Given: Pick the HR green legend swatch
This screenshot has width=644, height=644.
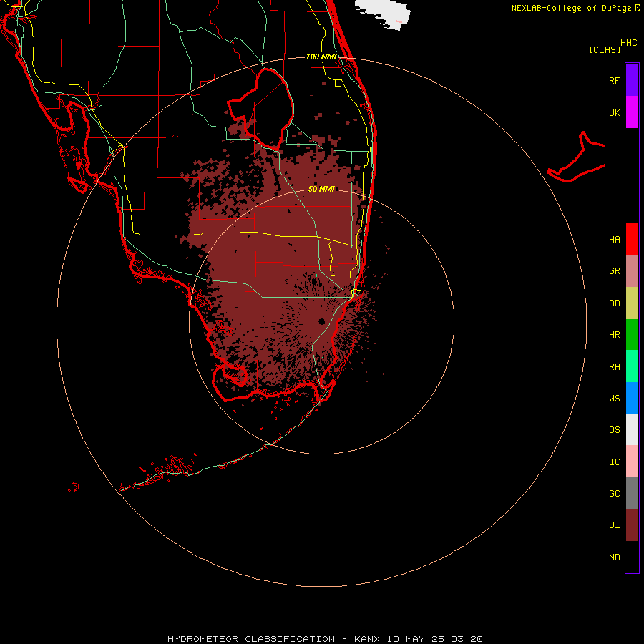Looking at the screenshot, I should 632,335.
